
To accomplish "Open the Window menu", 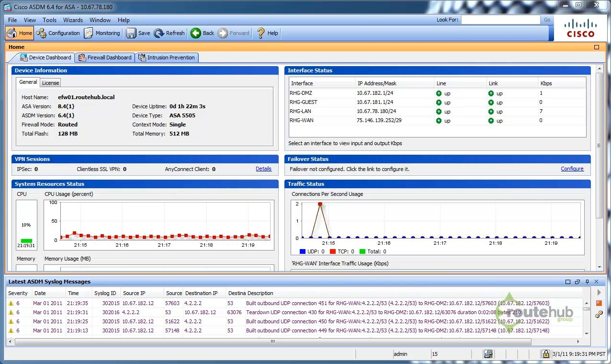I will (100, 20).
